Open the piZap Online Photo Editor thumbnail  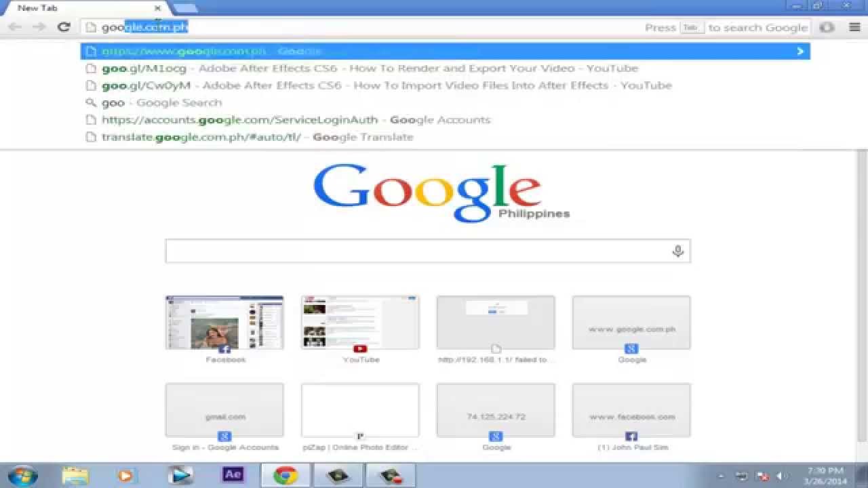[360, 410]
